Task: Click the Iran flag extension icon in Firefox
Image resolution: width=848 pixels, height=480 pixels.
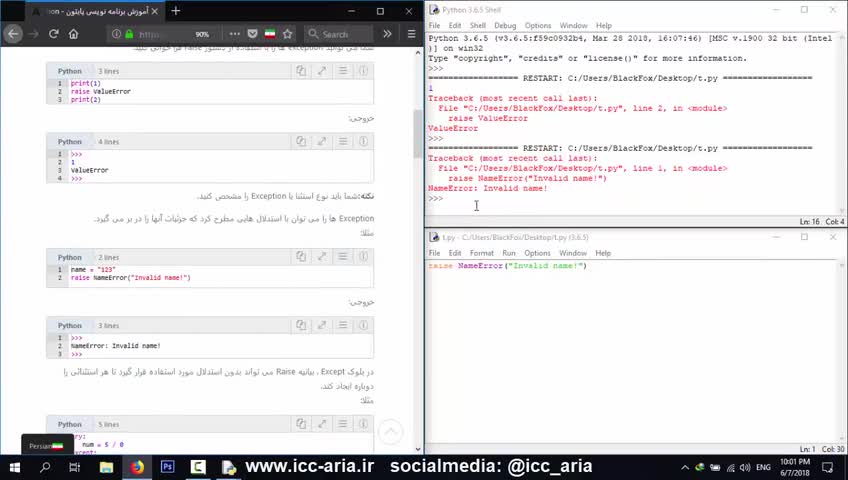Action: 270,34
